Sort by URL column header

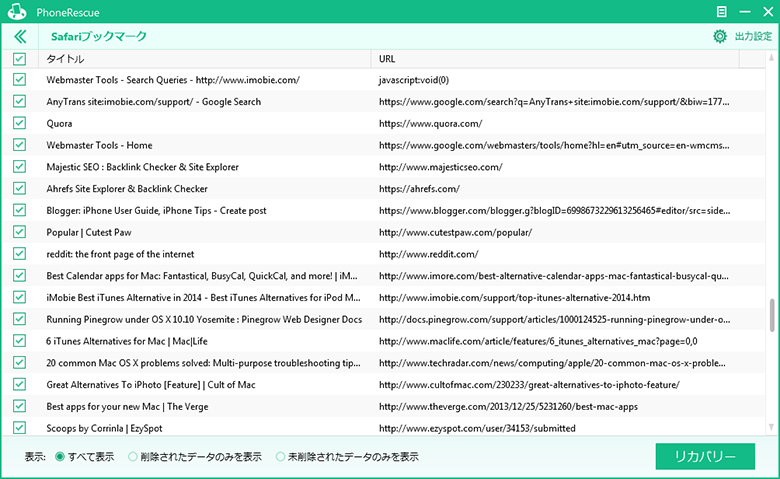pos(555,59)
